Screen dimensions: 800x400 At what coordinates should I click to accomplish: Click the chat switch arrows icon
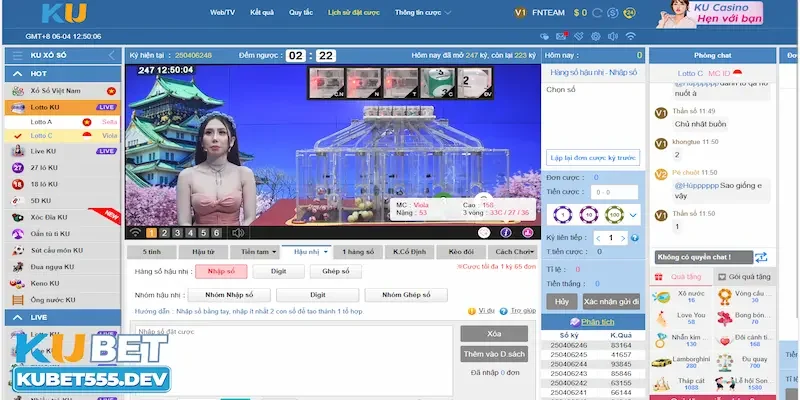[x=761, y=257]
